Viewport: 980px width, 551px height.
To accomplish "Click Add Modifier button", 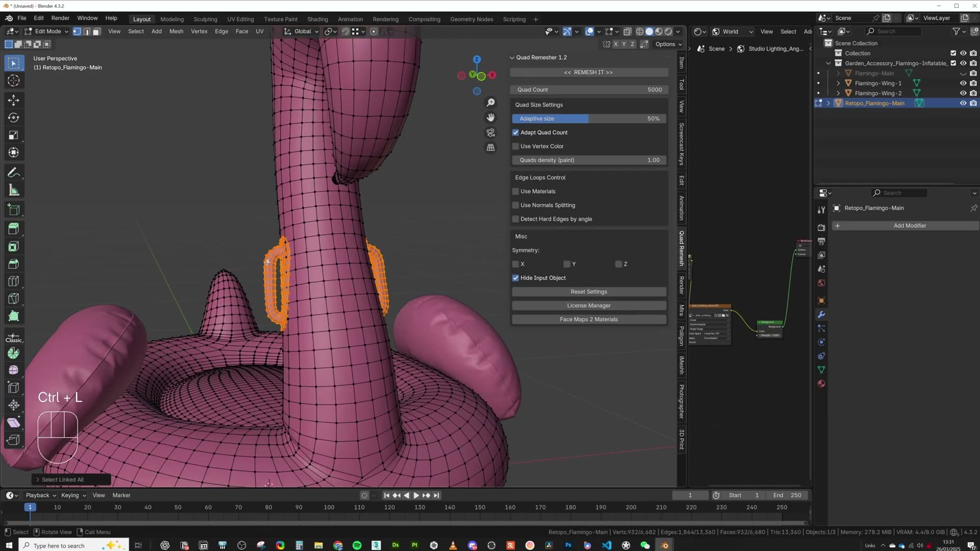I will click(905, 226).
